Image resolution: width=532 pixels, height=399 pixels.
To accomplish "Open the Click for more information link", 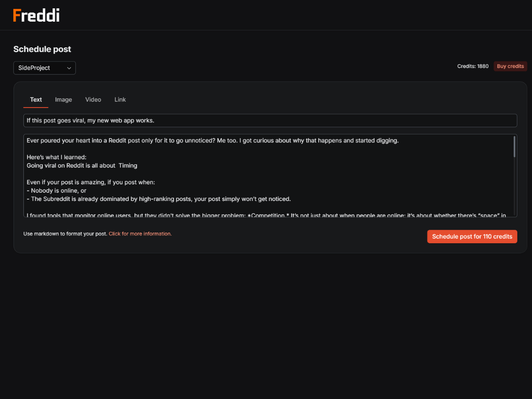I will click(x=140, y=234).
